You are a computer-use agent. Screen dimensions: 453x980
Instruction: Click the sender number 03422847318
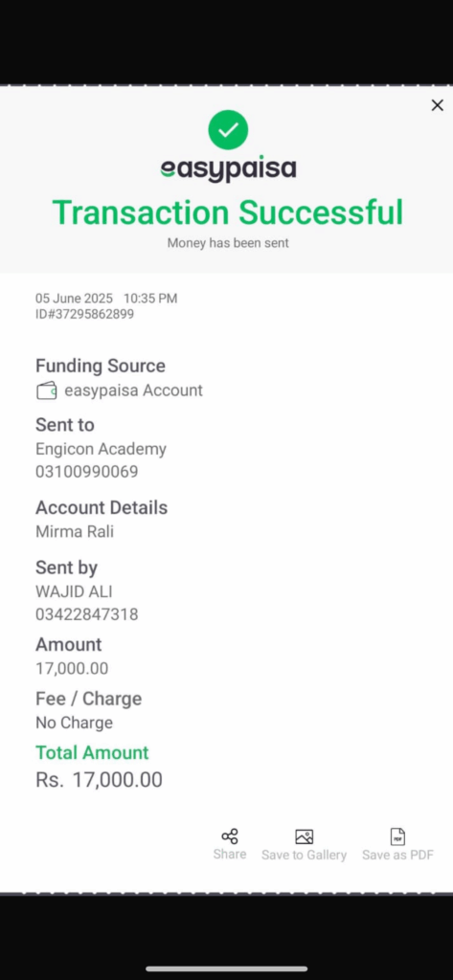tap(87, 614)
